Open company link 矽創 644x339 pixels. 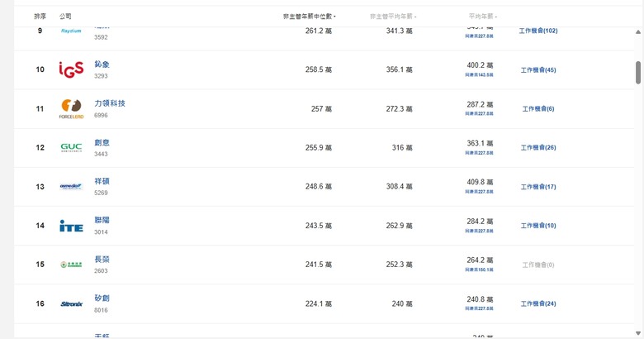[102, 298]
